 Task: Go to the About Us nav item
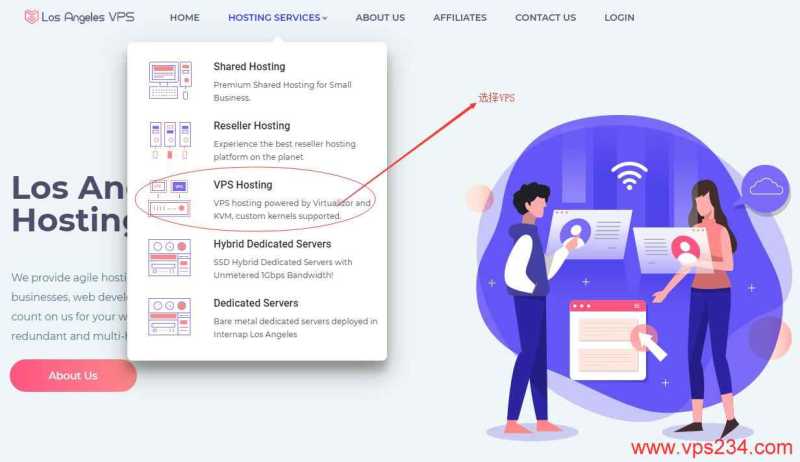[x=380, y=17]
